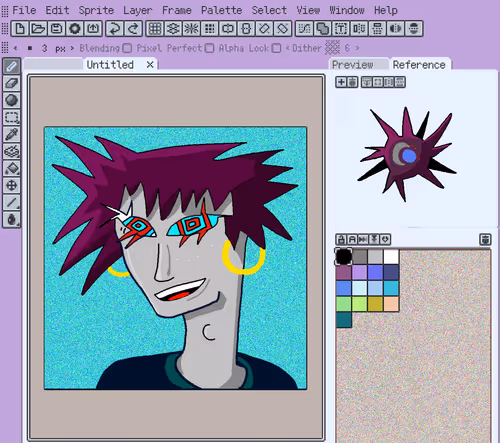
Task: Open the Palette menu
Action: pyautogui.click(x=222, y=10)
